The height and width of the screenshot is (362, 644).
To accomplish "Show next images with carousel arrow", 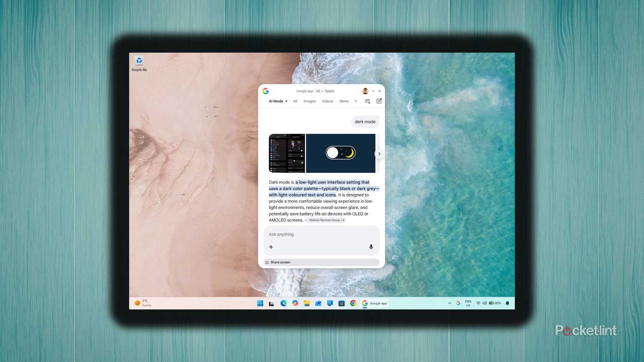I will pyautogui.click(x=379, y=154).
